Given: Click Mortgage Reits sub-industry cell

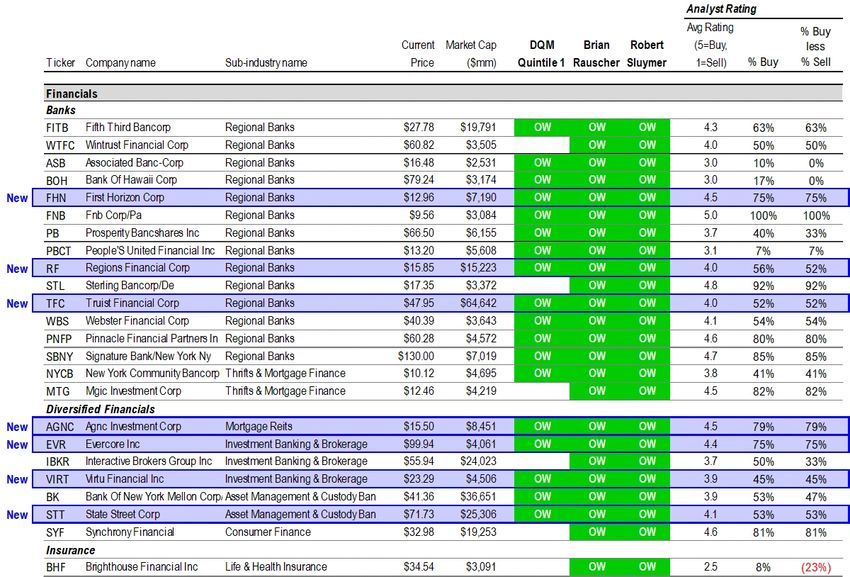Looking at the screenshot, I should coord(259,426).
